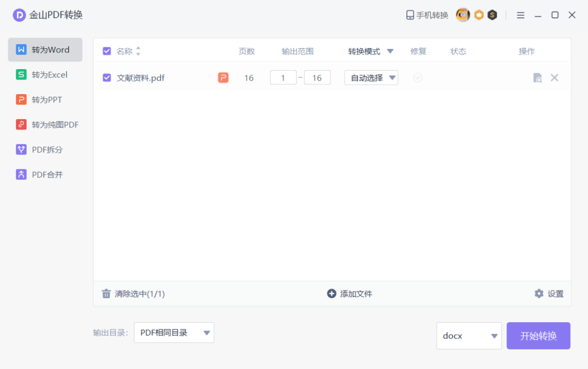The image size is (588, 369).
Task: Open the PDF拆分 tool
Action: coord(45,149)
